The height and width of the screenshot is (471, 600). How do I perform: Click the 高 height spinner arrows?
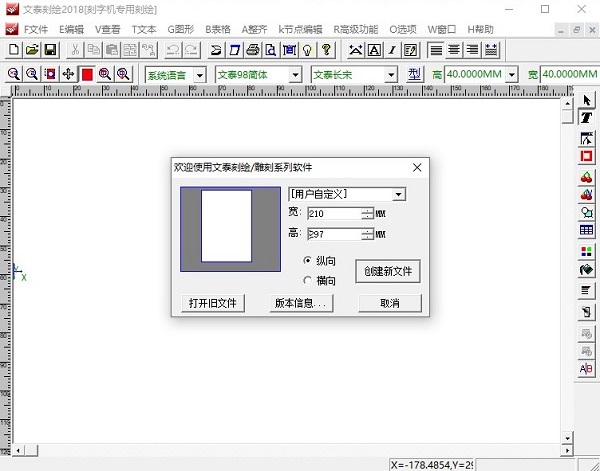(367, 234)
